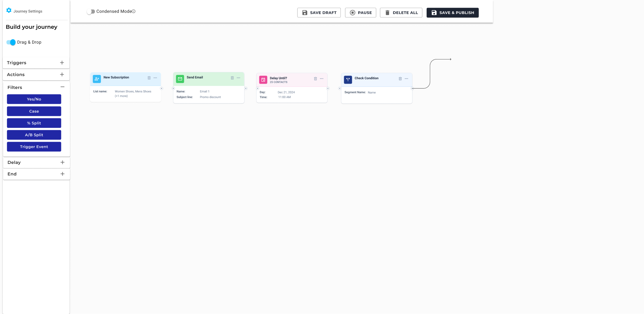The height and width of the screenshot is (314, 644).
Task: Click the Delay Until calendar icon
Action: tap(263, 80)
